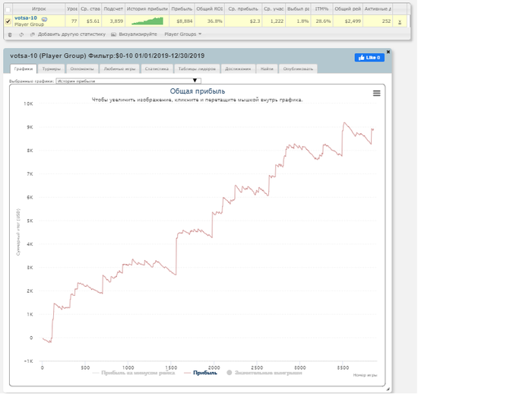
Task: Click the icon before 'Добавить другую статистику'
Action: point(33,34)
